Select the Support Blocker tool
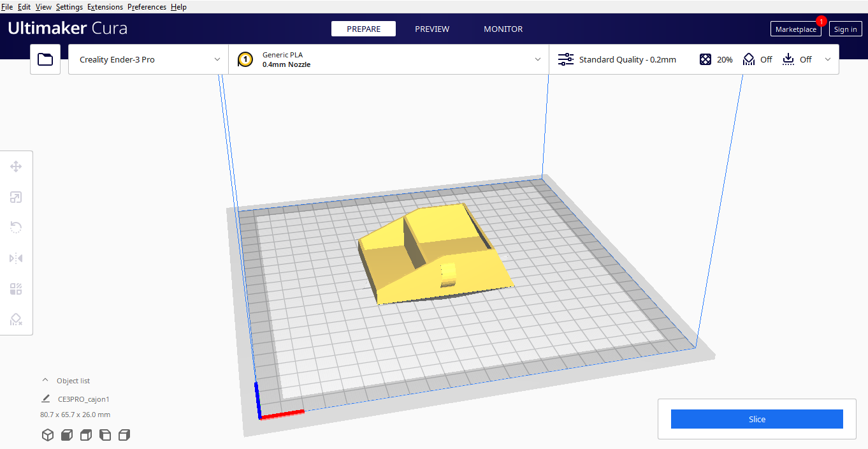 [16, 320]
